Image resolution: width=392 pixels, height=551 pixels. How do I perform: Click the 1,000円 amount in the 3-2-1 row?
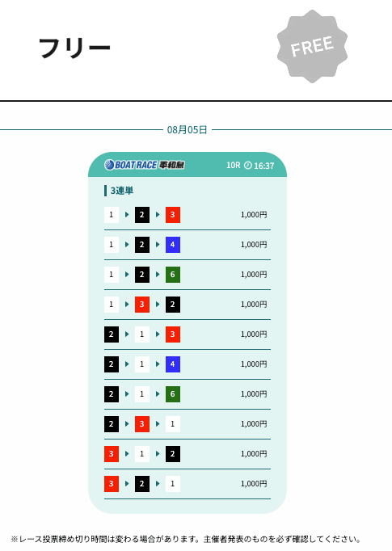click(254, 483)
